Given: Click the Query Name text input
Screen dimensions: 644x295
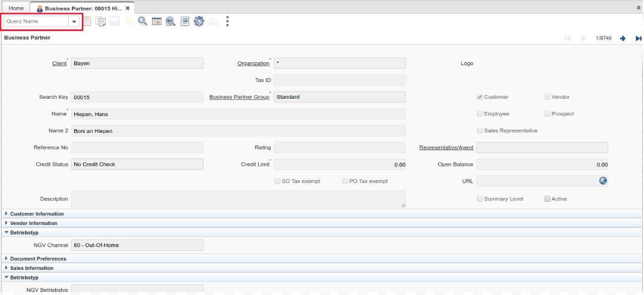Looking at the screenshot, I should click(x=36, y=22).
